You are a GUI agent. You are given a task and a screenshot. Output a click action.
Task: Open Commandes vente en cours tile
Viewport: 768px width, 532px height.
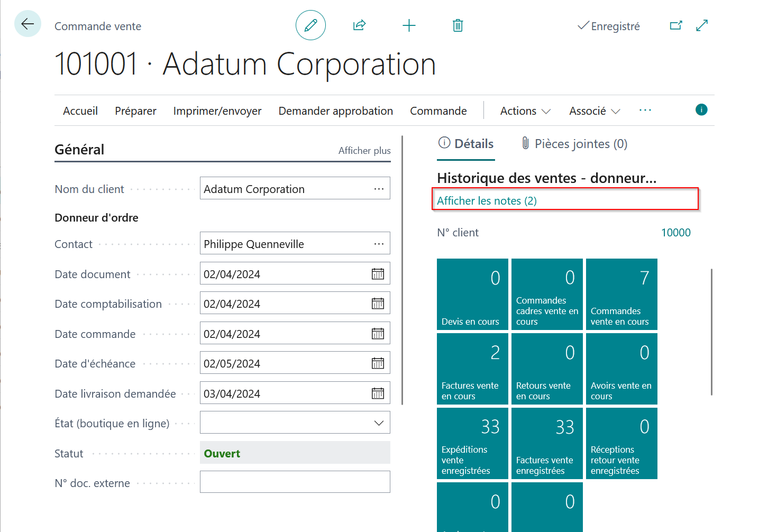(621, 294)
